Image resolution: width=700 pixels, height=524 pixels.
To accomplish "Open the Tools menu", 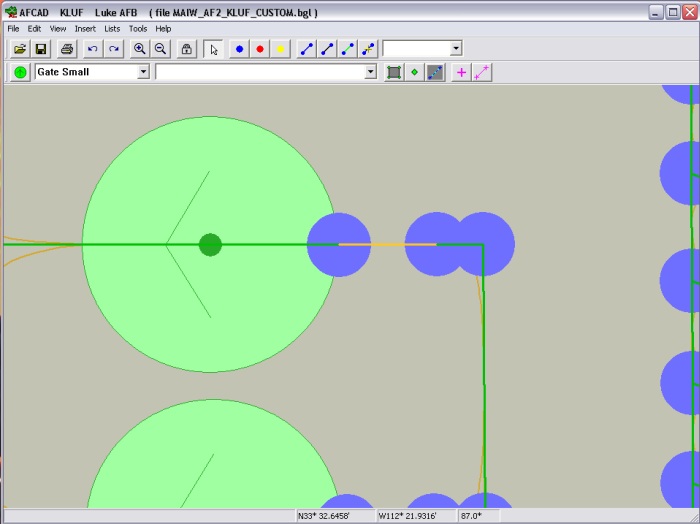I will coord(138,29).
